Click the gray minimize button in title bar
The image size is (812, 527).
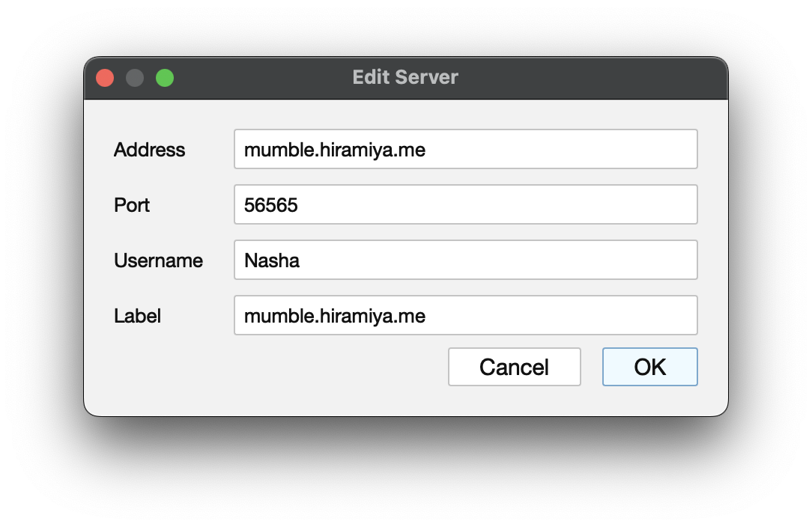pyautogui.click(x=135, y=78)
